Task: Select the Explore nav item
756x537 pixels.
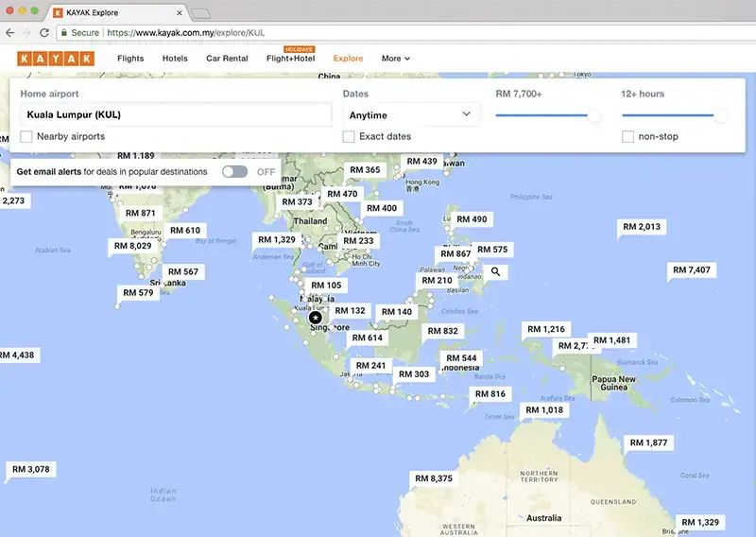Action: coord(348,59)
